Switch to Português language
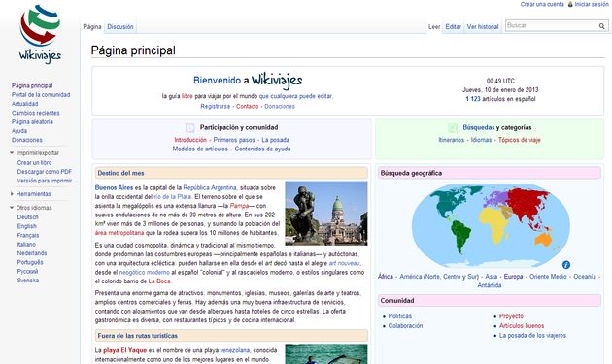The image size is (612, 364). click(x=30, y=262)
